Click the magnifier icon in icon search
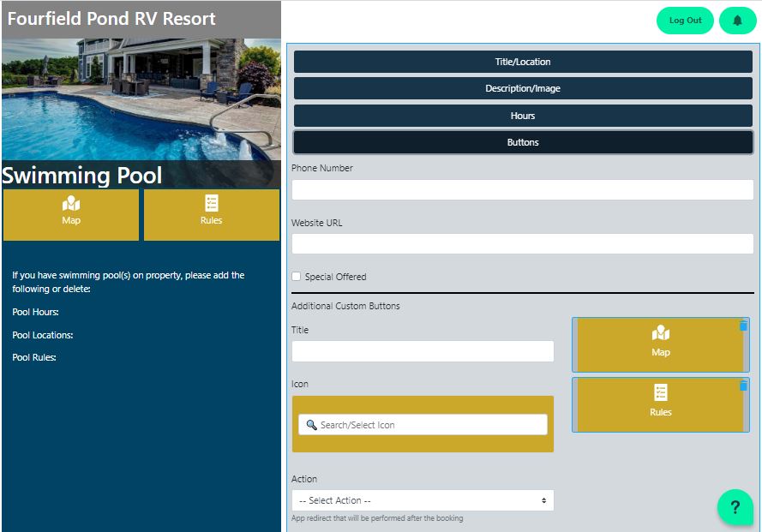The image size is (762, 532). [311, 425]
